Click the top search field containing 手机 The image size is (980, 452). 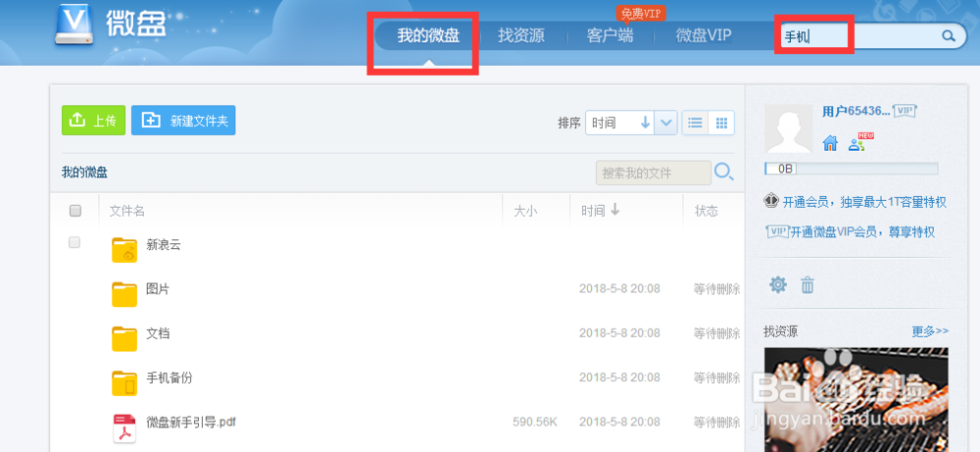pyautogui.click(x=859, y=36)
